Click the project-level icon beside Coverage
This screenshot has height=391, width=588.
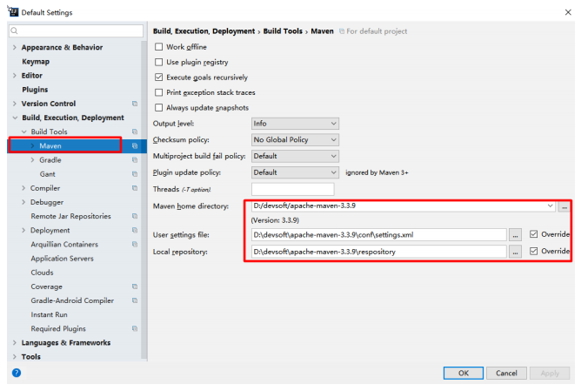[135, 287]
